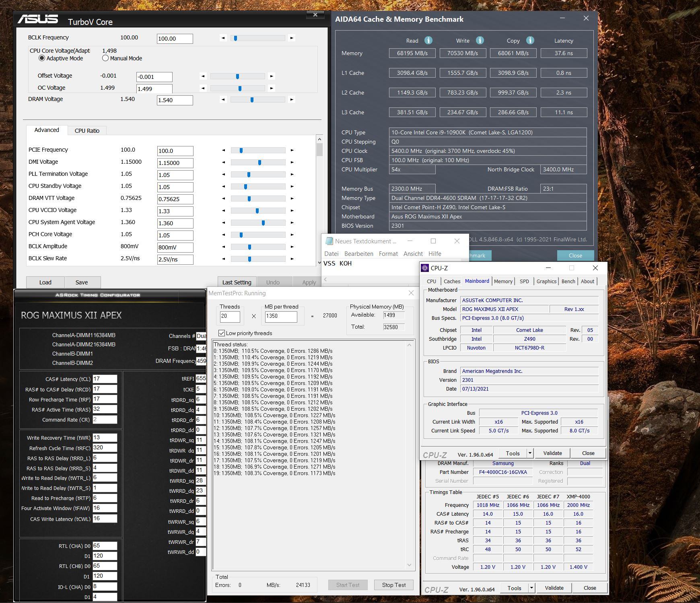Click BCLK Amplitude decrease arrow
The height and width of the screenshot is (603, 700).
point(224,247)
